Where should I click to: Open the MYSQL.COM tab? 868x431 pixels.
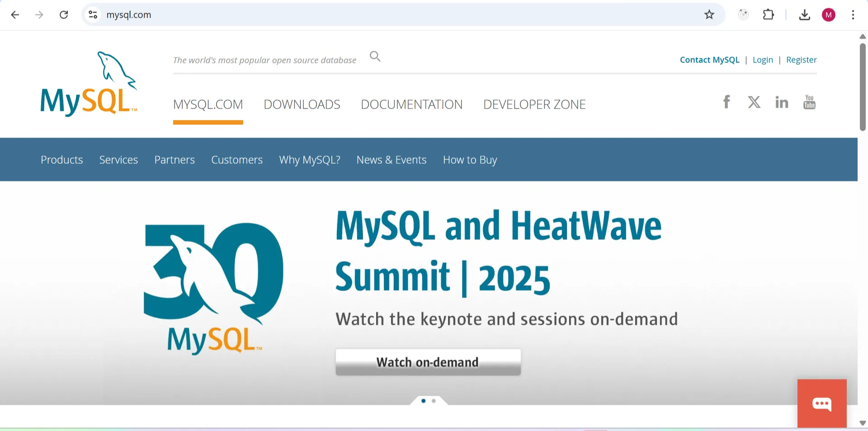point(208,104)
